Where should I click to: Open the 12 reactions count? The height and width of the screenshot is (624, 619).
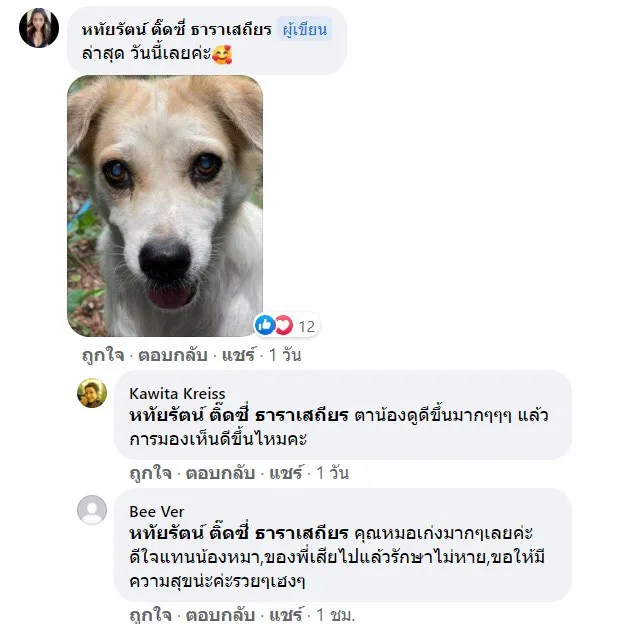(x=307, y=327)
